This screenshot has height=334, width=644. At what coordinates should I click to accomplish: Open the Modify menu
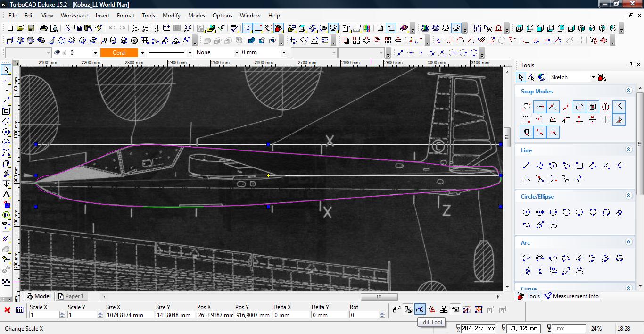tap(172, 15)
